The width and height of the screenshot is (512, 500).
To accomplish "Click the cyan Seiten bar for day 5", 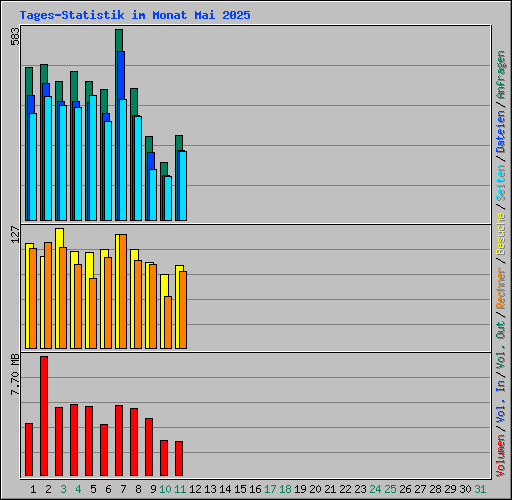I will pyautogui.click(x=93, y=158).
